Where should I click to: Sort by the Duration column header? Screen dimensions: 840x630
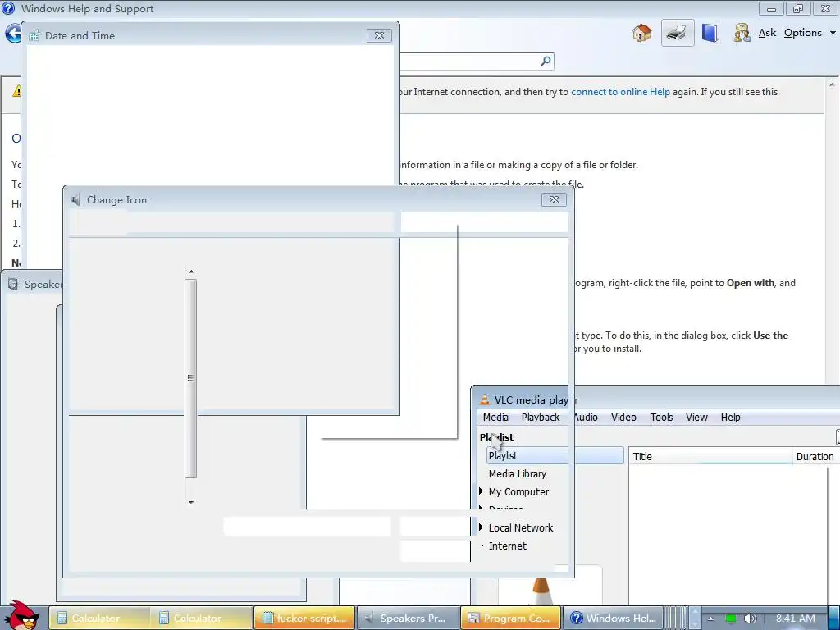click(x=815, y=456)
